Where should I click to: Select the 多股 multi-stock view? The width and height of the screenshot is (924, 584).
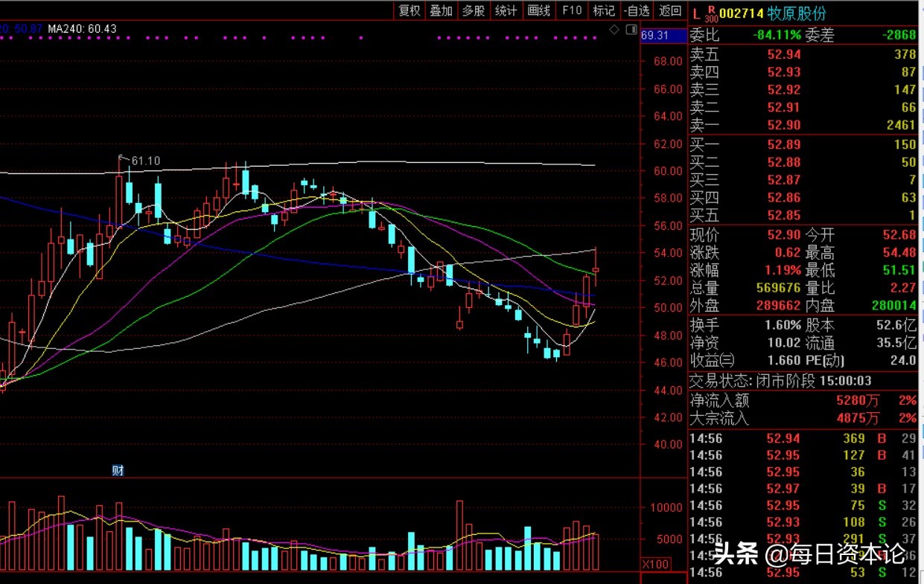[x=474, y=10]
